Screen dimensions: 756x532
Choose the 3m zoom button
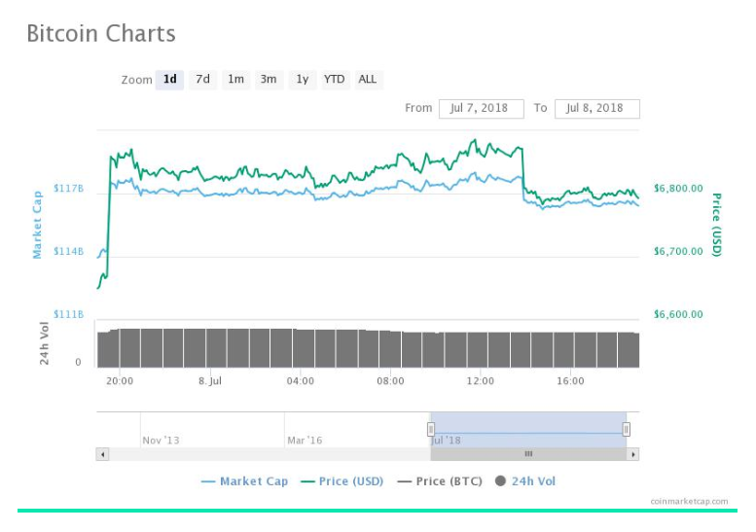pyautogui.click(x=269, y=80)
